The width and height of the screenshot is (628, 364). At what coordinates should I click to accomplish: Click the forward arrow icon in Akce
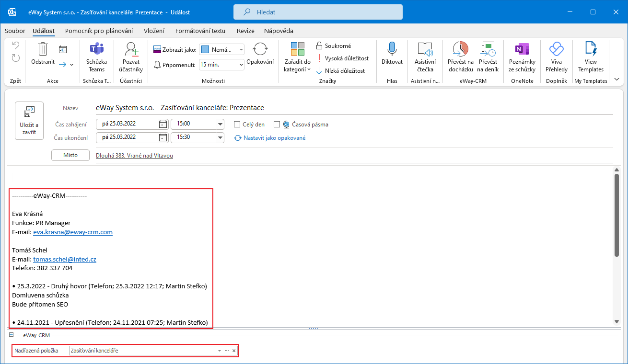coord(63,64)
